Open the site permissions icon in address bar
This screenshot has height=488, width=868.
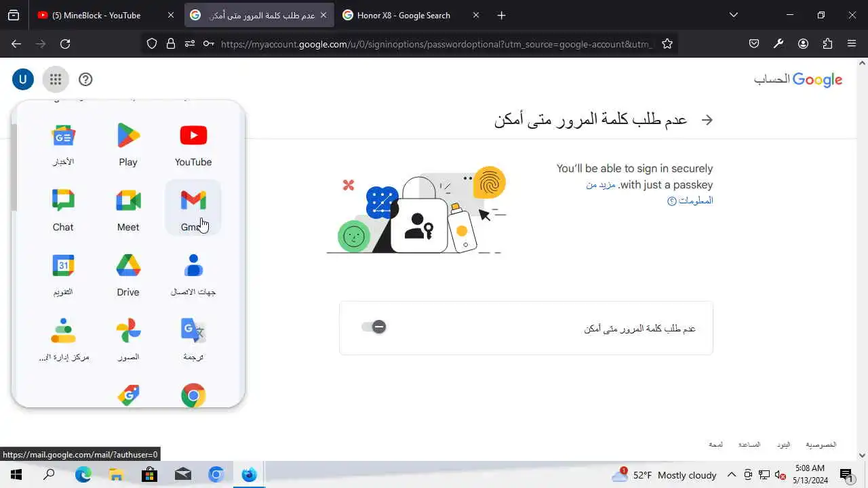pyautogui.click(x=190, y=43)
